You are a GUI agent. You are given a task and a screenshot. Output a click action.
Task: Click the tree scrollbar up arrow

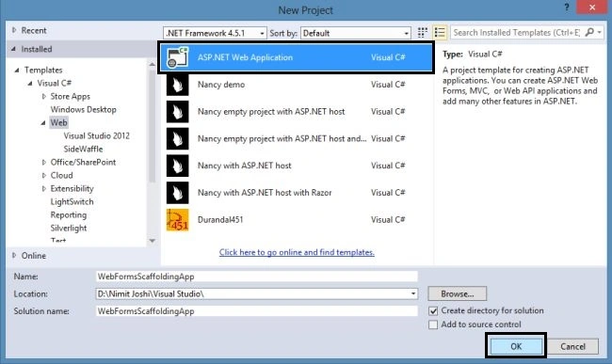[x=153, y=64]
